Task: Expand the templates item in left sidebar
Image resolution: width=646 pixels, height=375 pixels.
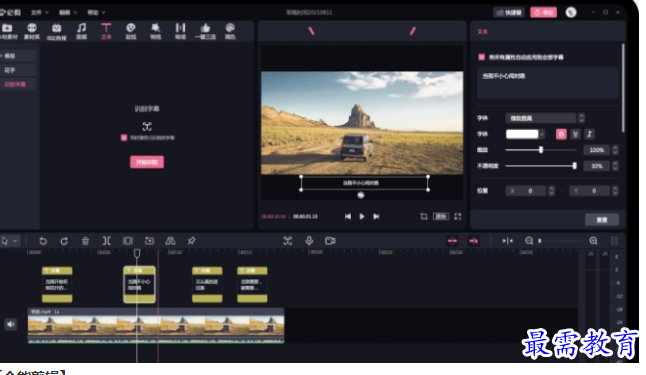Action: tap(18, 56)
